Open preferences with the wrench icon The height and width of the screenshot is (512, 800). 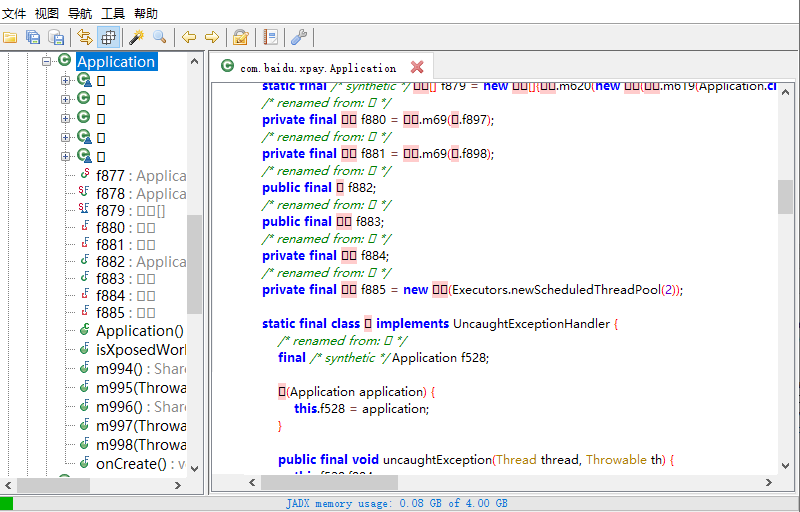[x=298, y=37]
